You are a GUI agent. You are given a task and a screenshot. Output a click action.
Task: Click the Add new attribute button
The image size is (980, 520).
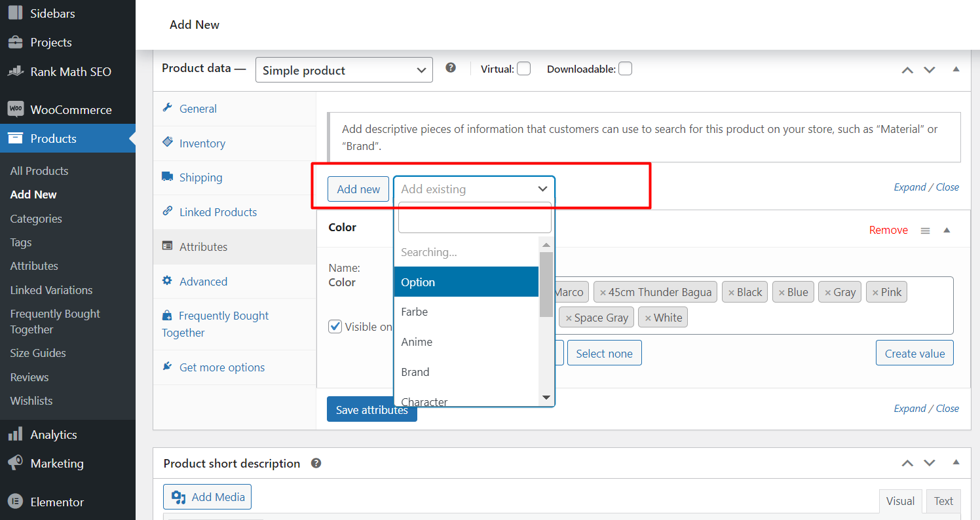(x=358, y=189)
